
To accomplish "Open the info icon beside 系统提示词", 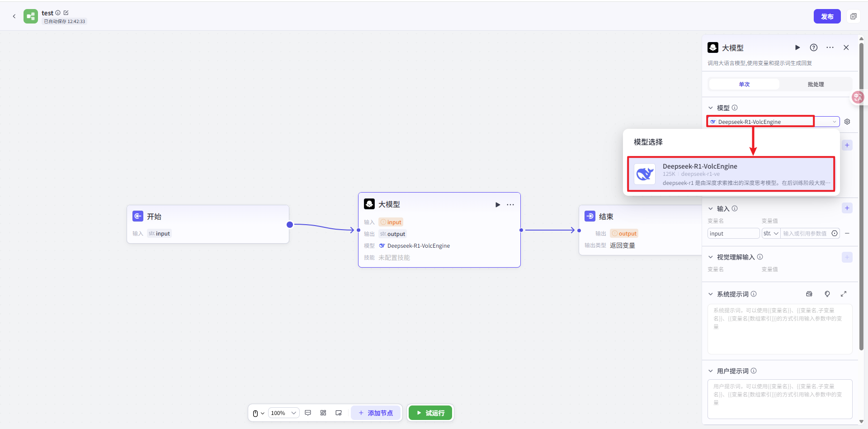I will [x=754, y=294].
